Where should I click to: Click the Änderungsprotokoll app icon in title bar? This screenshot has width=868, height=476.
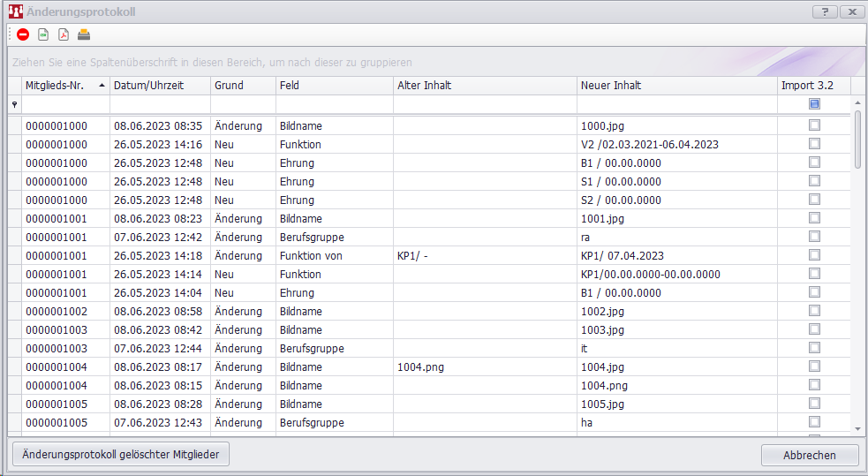point(15,11)
